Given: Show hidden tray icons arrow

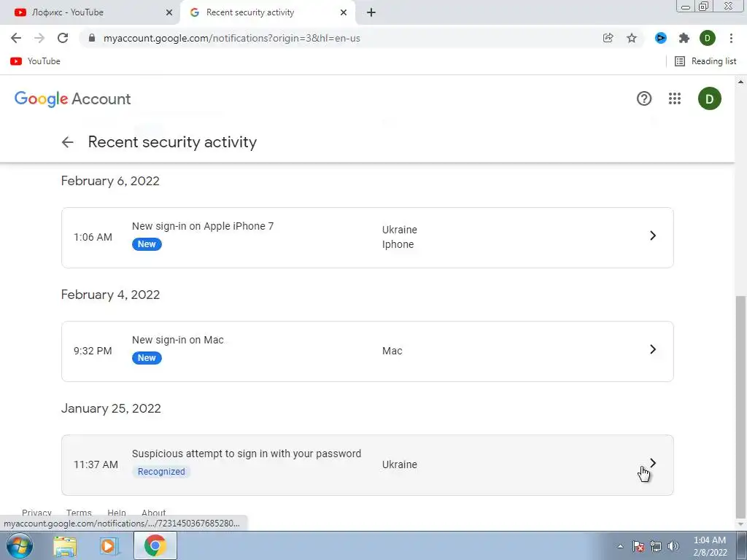Looking at the screenshot, I should (x=620, y=546).
